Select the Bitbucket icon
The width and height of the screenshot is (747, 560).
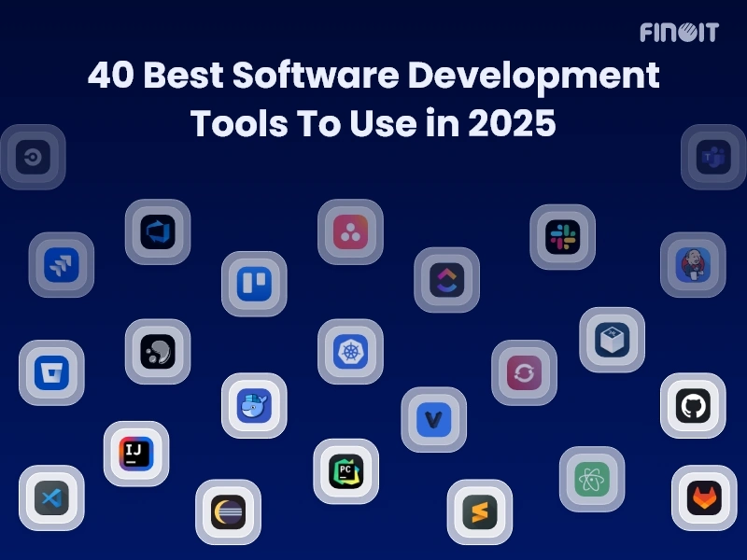(x=51, y=372)
